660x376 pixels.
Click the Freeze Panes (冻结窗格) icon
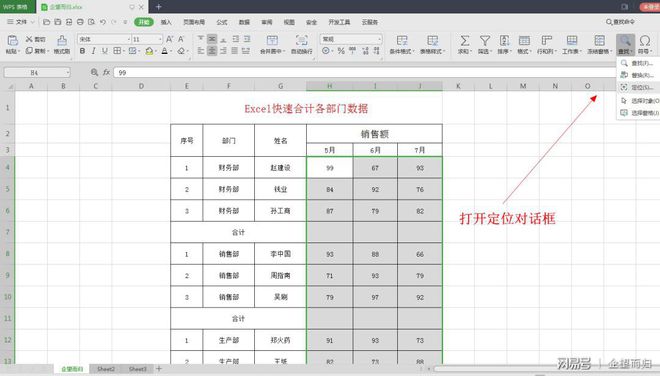click(x=599, y=40)
